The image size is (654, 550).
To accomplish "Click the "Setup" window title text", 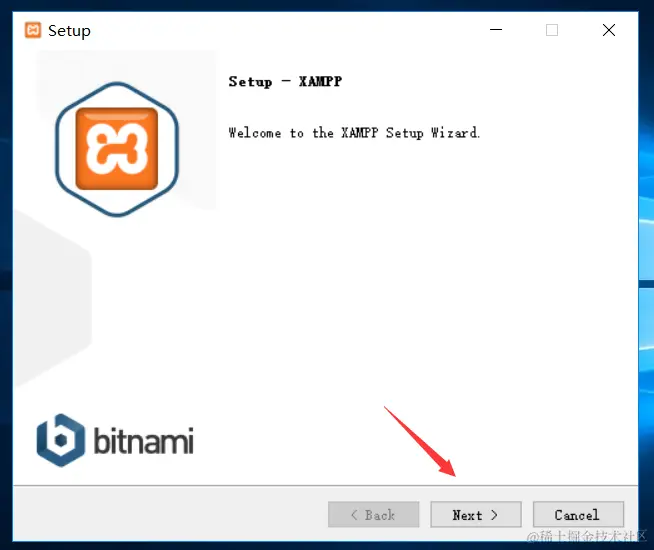I will coord(69,30).
